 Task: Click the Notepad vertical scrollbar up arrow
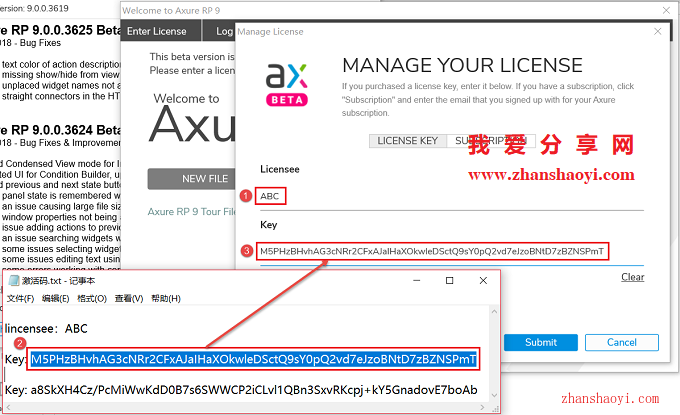(x=494, y=311)
